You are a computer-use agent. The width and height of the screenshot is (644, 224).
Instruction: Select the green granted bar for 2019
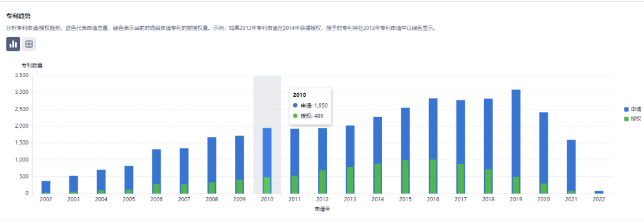[516, 185]
